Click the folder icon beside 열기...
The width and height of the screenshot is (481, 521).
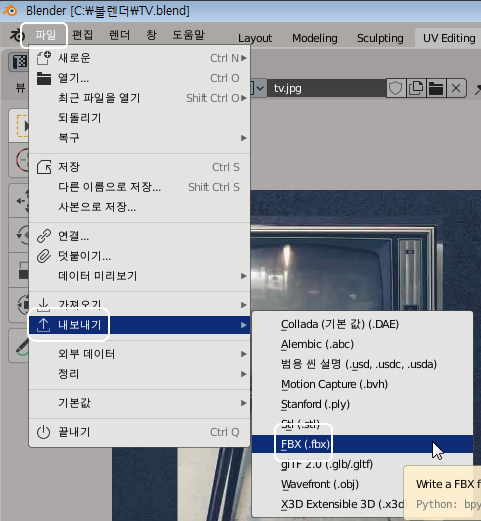44,78
